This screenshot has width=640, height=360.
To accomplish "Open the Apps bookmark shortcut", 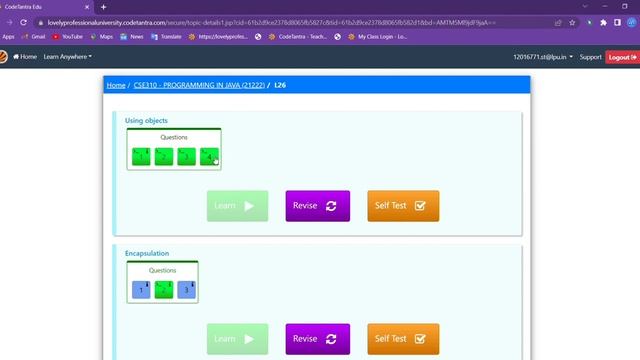I will pyautogui.click(x=8, y=37).
